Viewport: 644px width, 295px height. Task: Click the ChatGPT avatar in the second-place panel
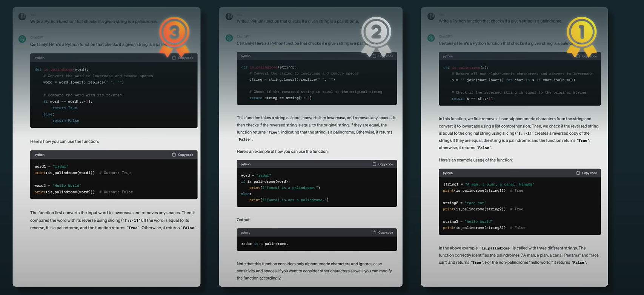point(229,38)
